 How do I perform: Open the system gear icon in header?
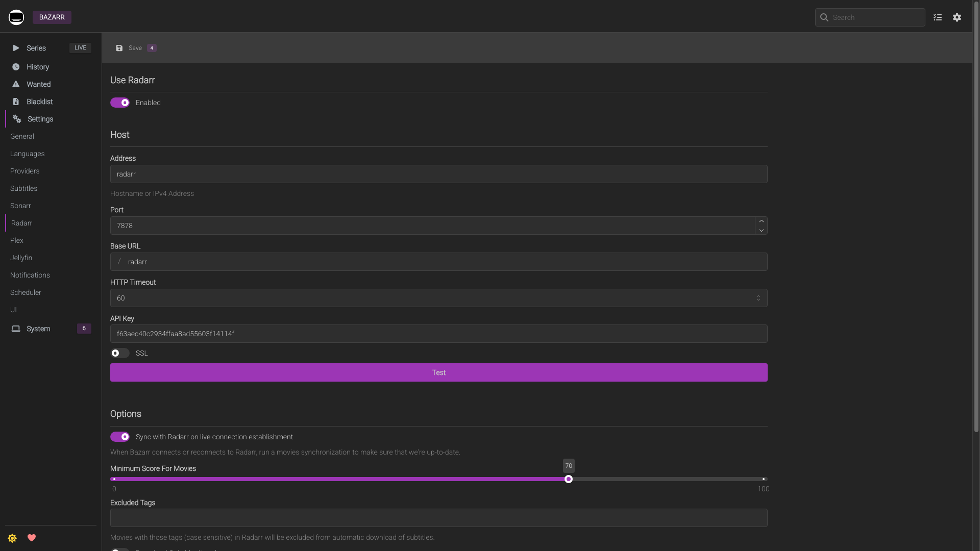957,17
